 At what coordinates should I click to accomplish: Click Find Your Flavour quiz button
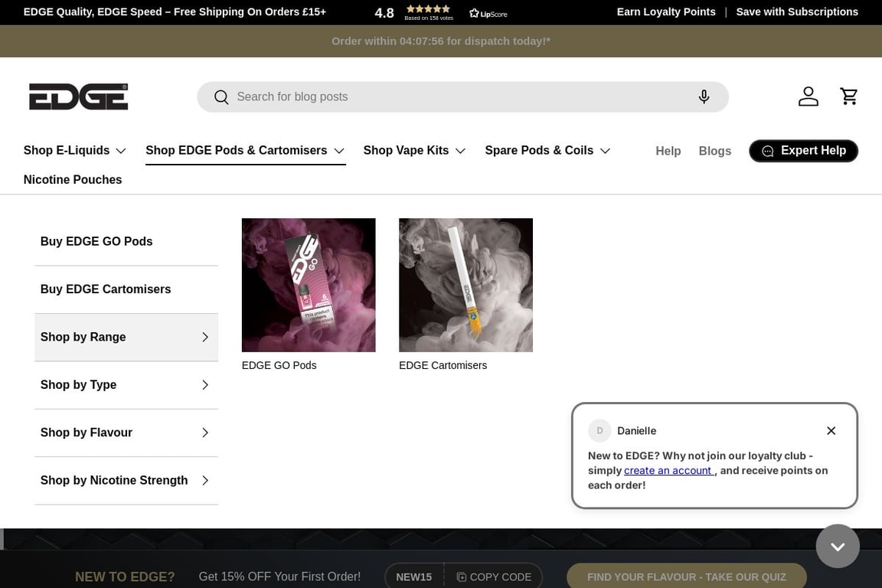(686, 577)
